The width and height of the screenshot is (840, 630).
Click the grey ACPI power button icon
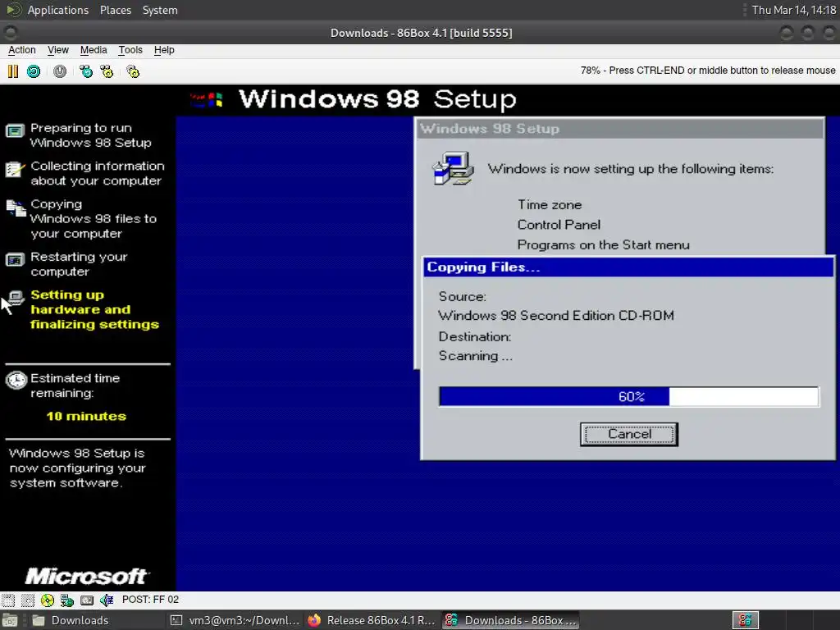[60, 71]
